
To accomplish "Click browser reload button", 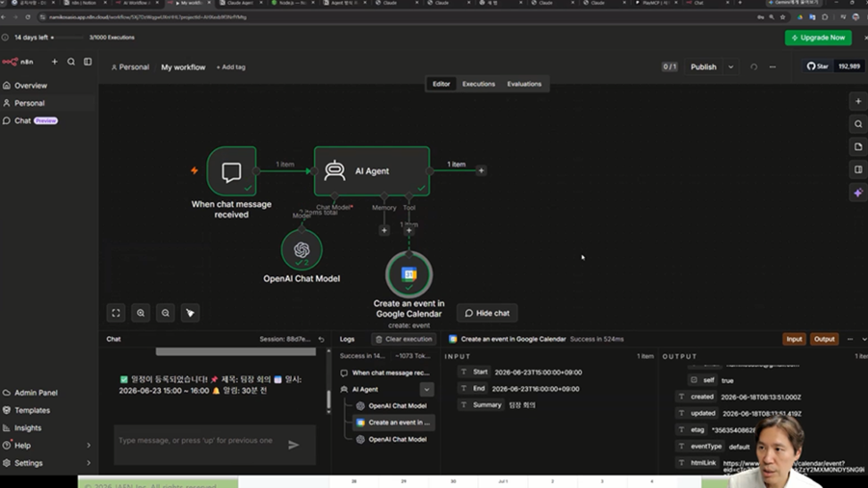I will [x=28, y=17].
